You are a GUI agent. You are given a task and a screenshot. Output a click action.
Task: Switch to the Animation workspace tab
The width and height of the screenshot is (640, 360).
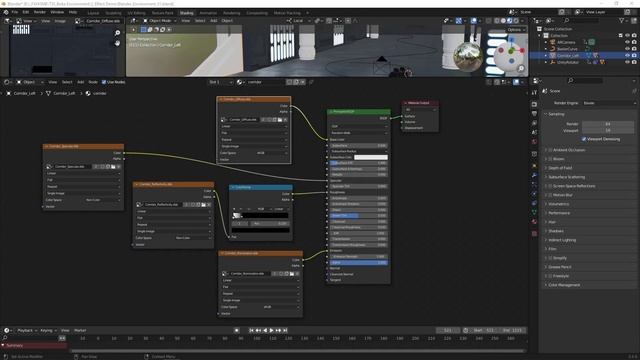point(208,13)
